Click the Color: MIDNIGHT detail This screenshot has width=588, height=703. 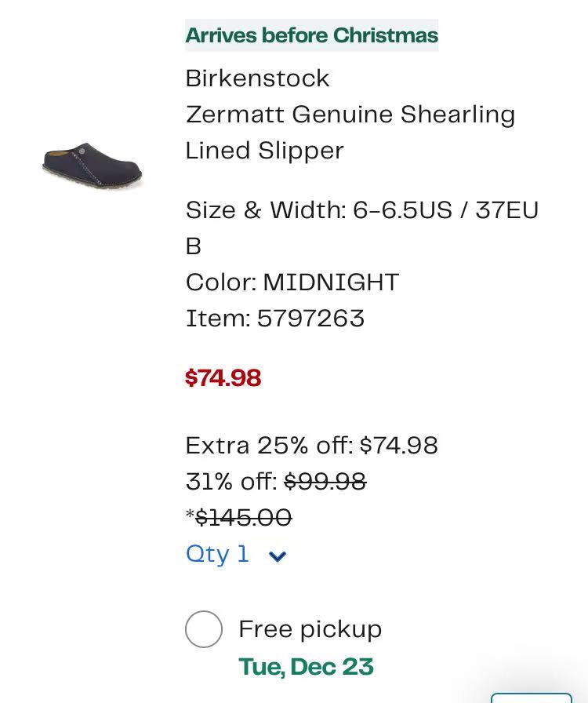(292, 282)
